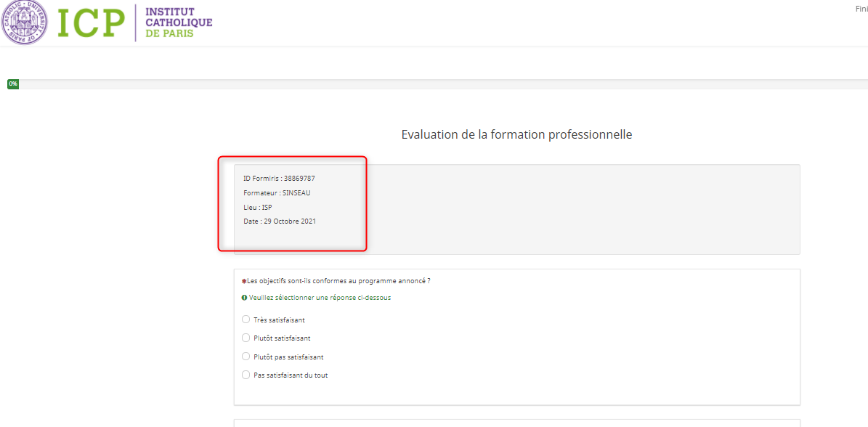Click the red required asterisk on the question
The width and height of the screenshot is (868, 427).
pos(243,281)
